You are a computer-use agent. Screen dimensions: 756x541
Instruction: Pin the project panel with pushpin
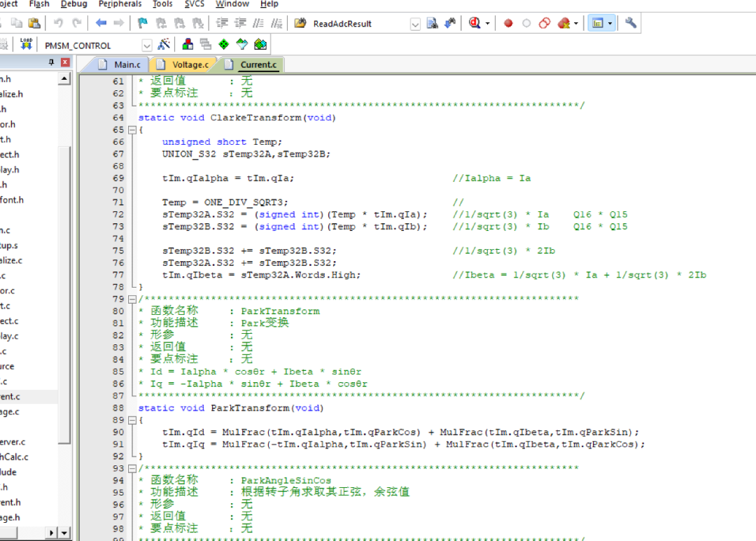tap(51, 62)
